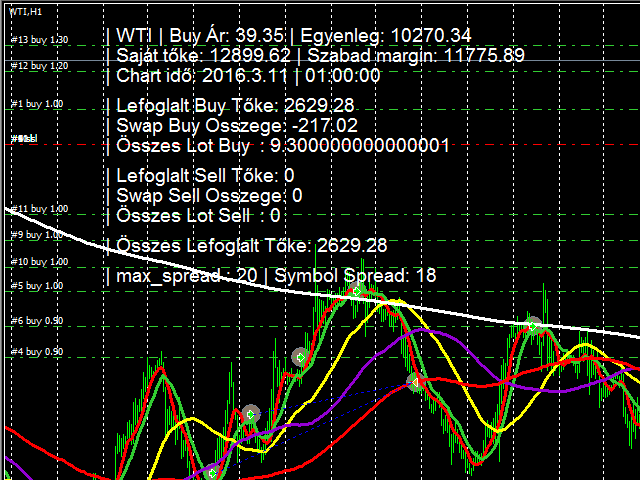This screenshot has width=640, height=480.
Task: Click the 'Saját tőke: 12899.62' equity text
Action: click(203, 56)
